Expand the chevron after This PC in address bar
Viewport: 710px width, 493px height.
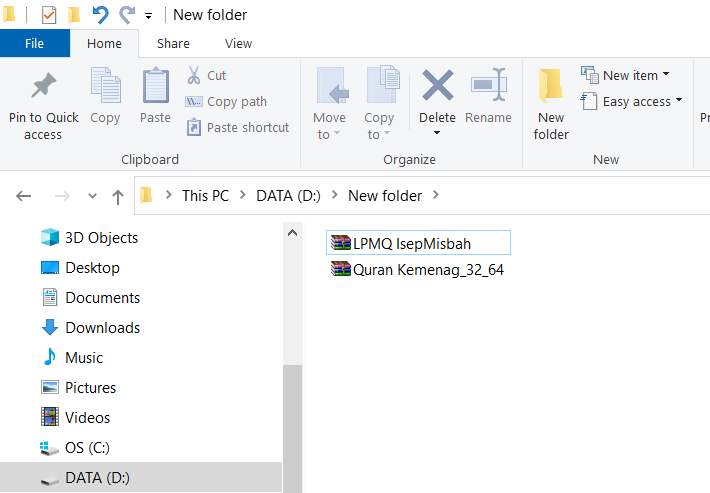pos(243,195)
